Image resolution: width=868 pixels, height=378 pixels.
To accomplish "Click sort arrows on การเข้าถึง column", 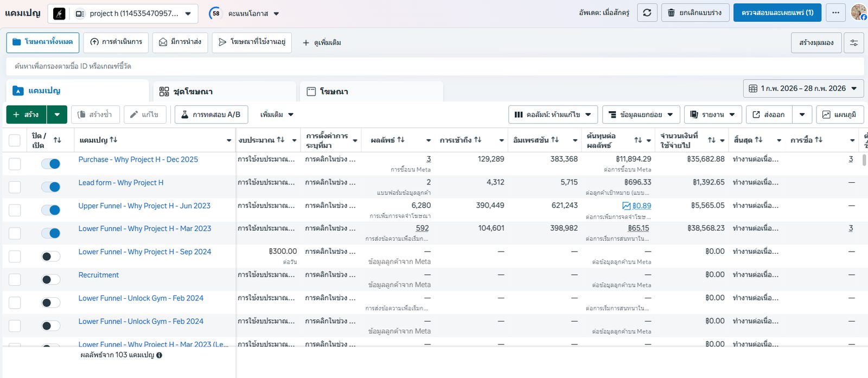I will [x=477, y=139].
